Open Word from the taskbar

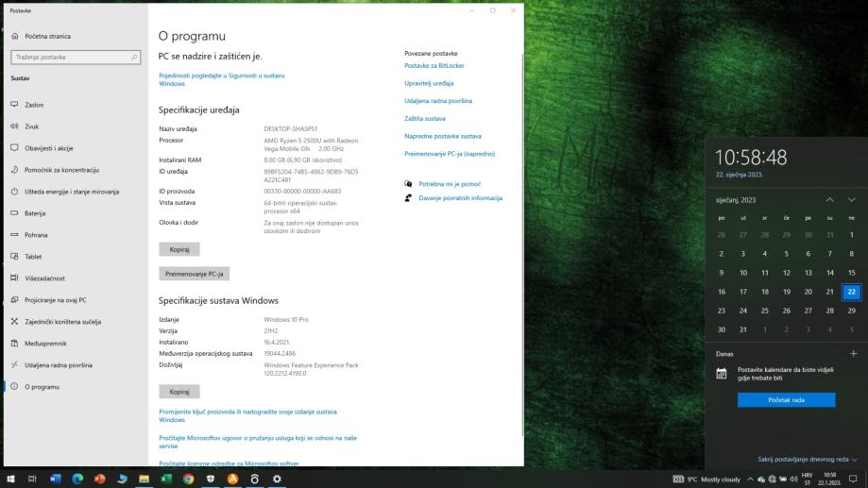56,479
